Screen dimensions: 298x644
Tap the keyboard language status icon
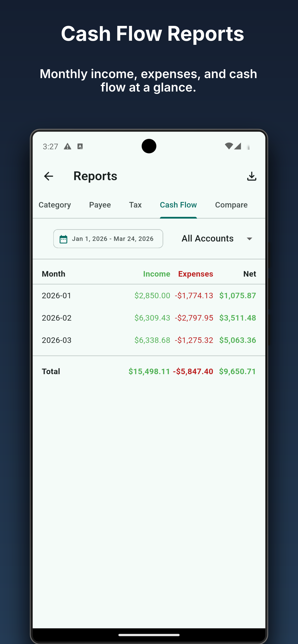click(x=80, y=146)
